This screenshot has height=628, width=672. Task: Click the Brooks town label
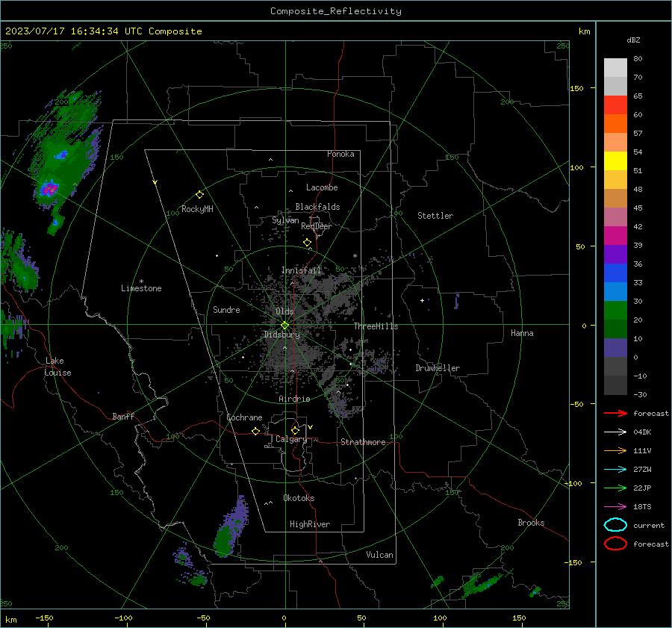(531, 523)
